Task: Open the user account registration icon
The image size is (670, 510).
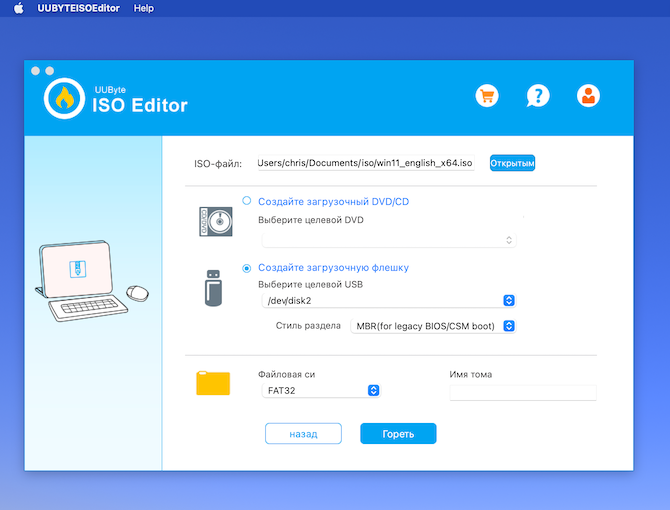Action: click(x=588, y=96)
